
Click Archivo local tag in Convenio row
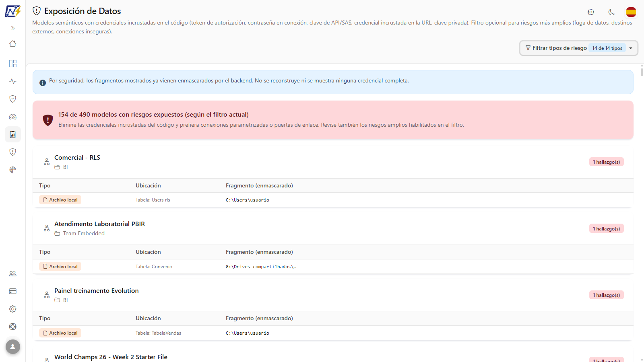click(60, 267)
